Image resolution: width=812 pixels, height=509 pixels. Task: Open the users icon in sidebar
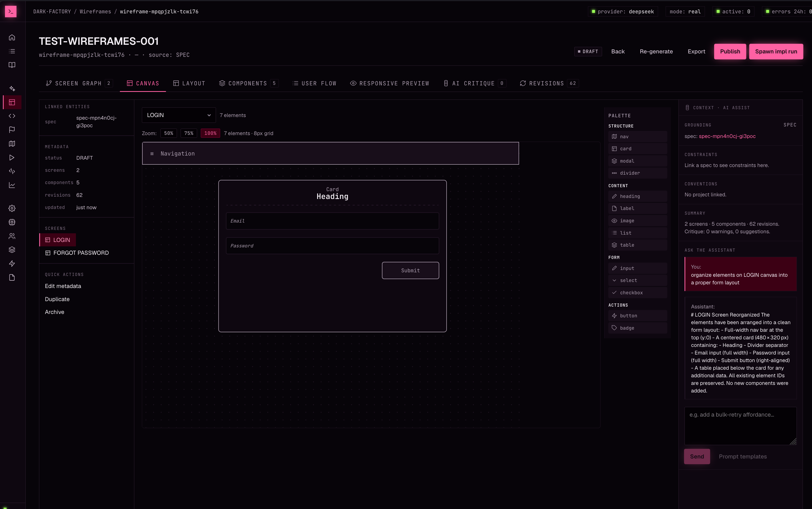pyautogui.click(x=12, y=236)
